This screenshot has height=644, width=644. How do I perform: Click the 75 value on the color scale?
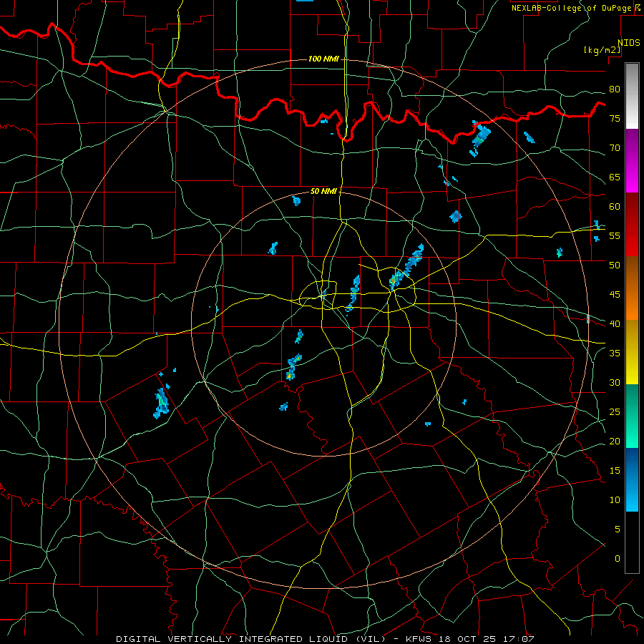tap(615, 118)
